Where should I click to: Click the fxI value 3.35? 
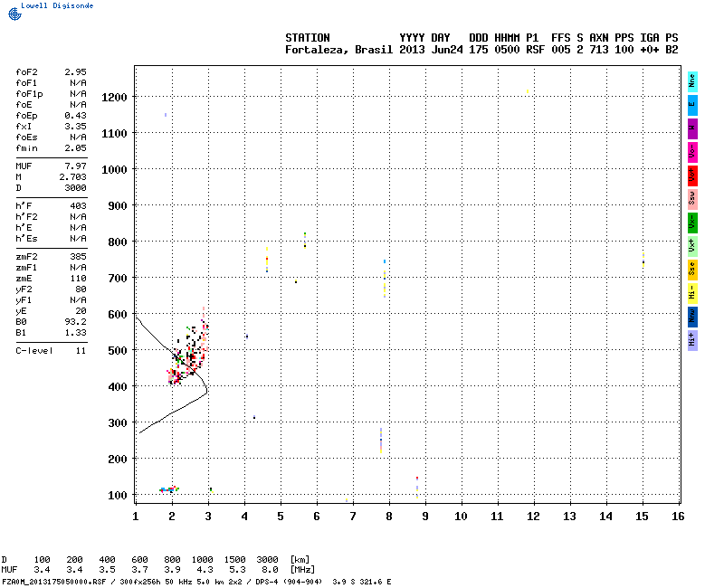point(75,127)
